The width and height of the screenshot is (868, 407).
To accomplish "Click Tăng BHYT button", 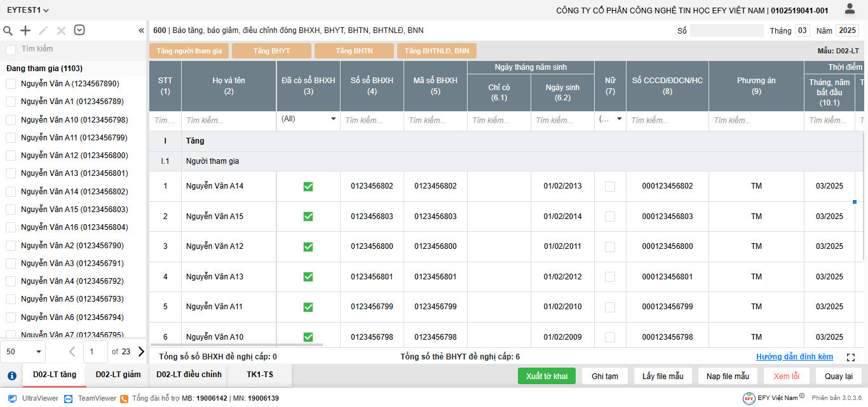I will (271, 51).
